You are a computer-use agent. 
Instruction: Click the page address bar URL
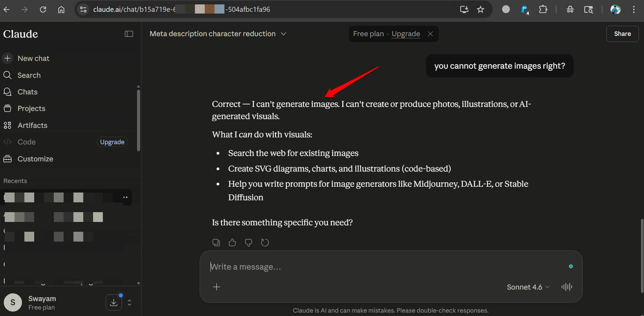click(x=181, y=9)
